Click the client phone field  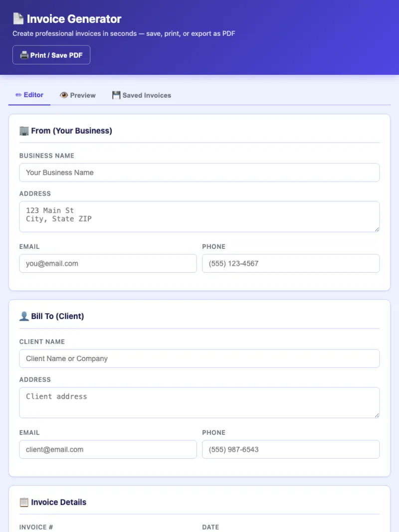click(x=290, y=449)
